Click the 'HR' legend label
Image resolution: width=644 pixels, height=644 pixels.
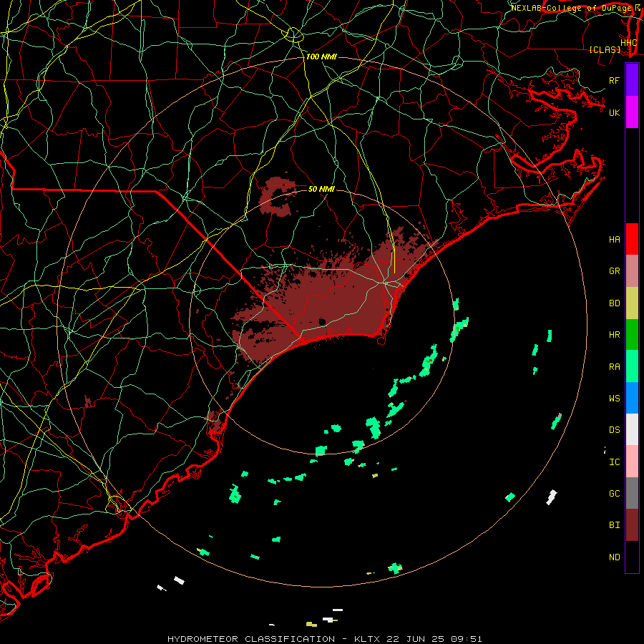(x=614, y=335)
